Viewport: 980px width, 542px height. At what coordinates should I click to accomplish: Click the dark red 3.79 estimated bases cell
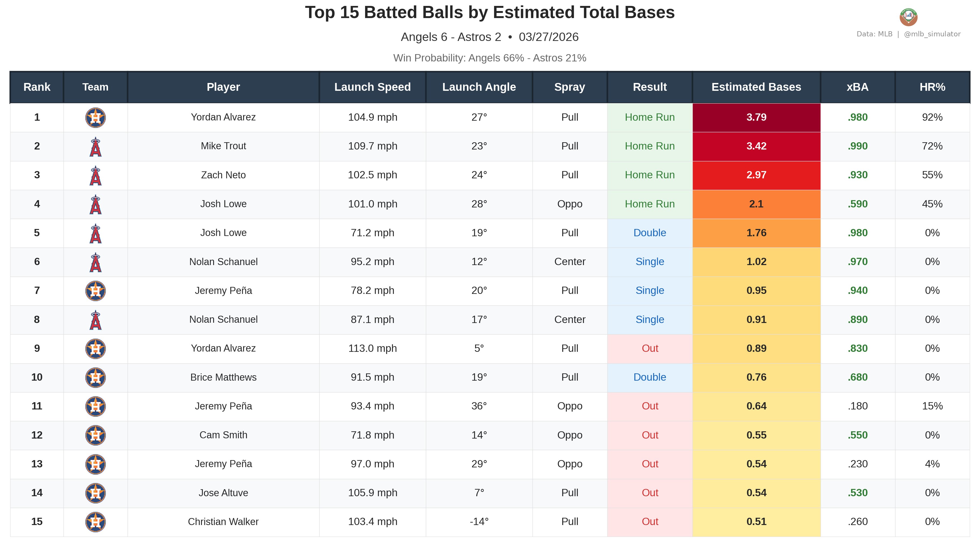756,117
